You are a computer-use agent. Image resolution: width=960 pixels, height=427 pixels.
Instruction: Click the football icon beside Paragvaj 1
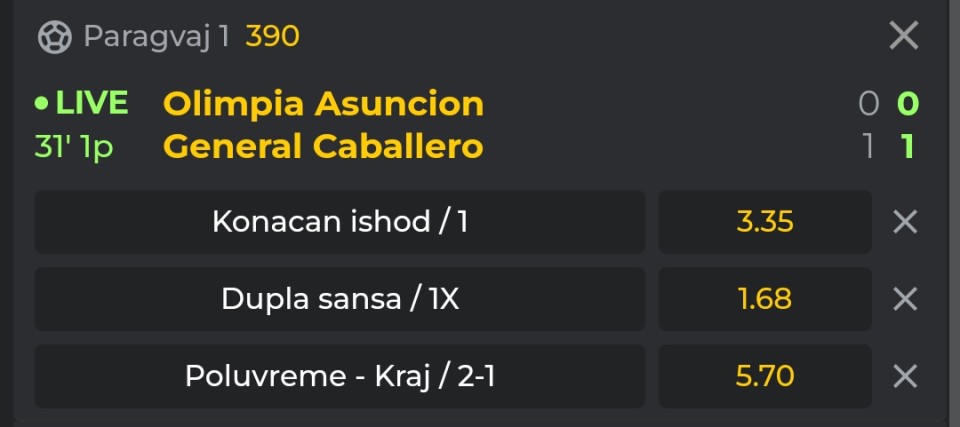tap(54, 37)
